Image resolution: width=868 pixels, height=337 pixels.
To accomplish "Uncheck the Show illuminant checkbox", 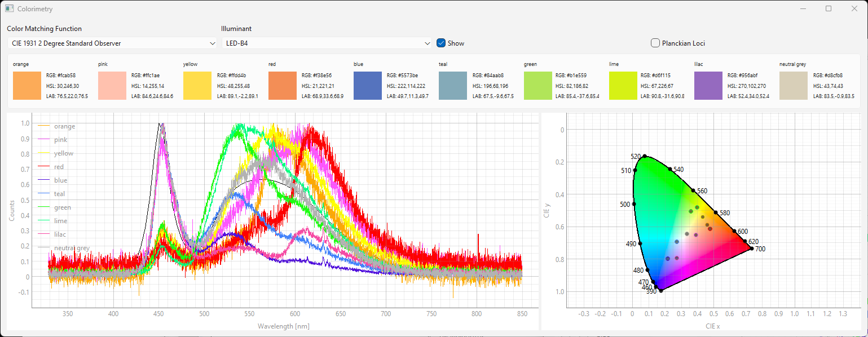I will point(441,43).
